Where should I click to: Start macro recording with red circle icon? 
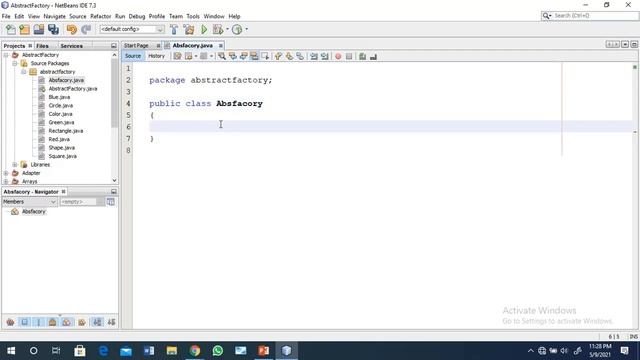338,56
